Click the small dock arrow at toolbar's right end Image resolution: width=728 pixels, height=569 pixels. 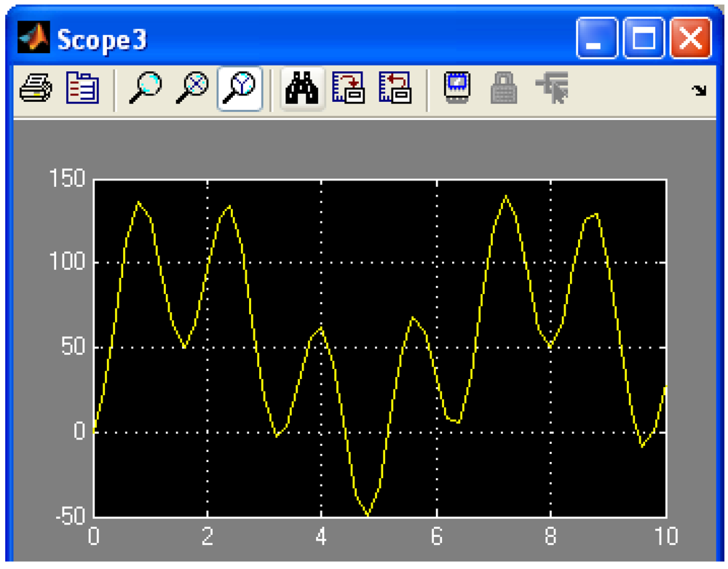point(700,91)
